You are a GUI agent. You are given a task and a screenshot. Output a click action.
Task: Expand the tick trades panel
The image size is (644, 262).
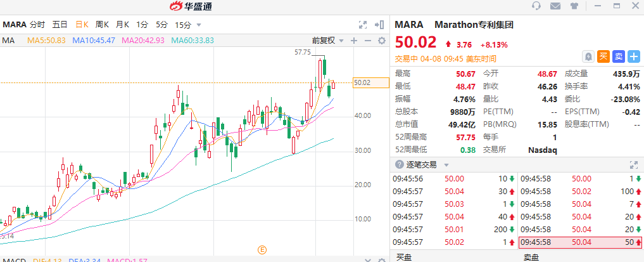(634, 165)
